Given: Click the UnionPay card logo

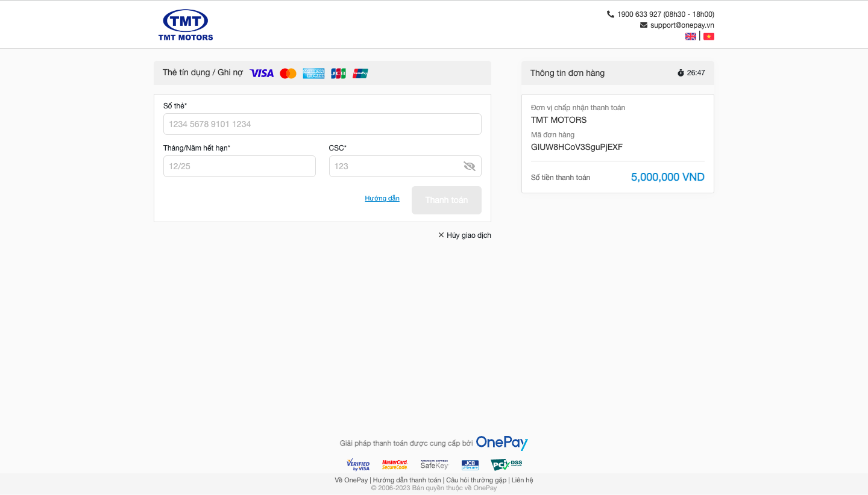Looking at the screenshot, I should tap(360, 73).
